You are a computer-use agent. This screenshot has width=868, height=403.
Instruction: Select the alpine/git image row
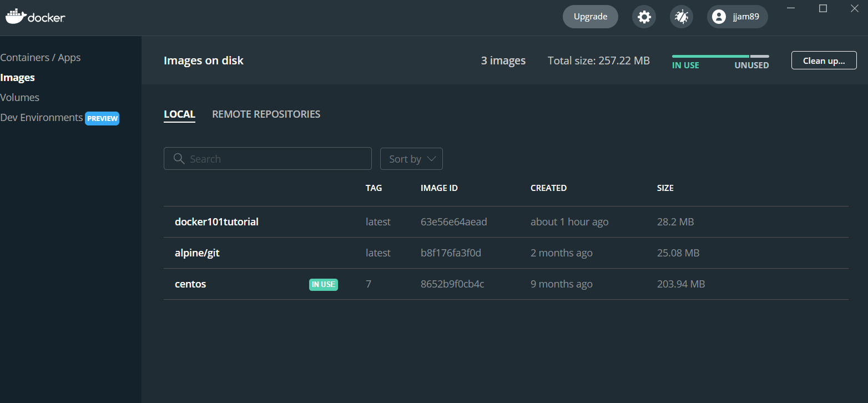[506, 253]
